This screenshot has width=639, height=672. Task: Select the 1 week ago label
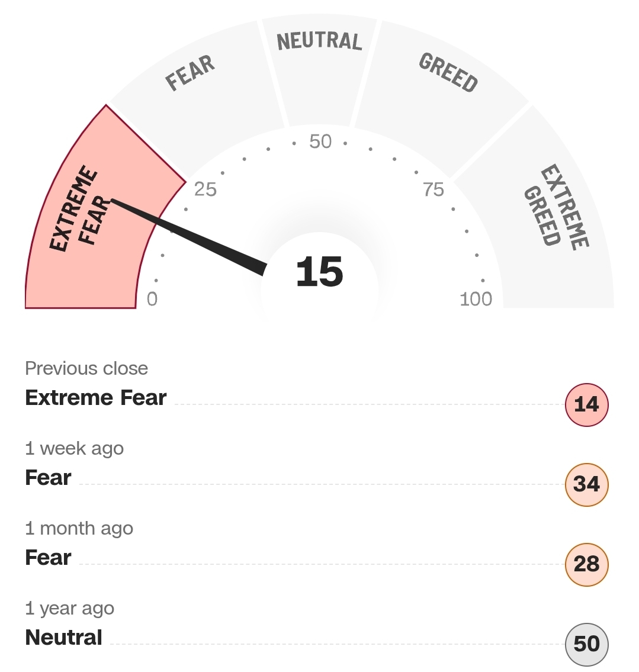pos(75,448)
